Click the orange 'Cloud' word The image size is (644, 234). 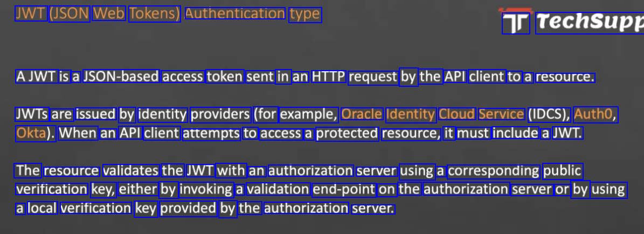coord(456,114)
